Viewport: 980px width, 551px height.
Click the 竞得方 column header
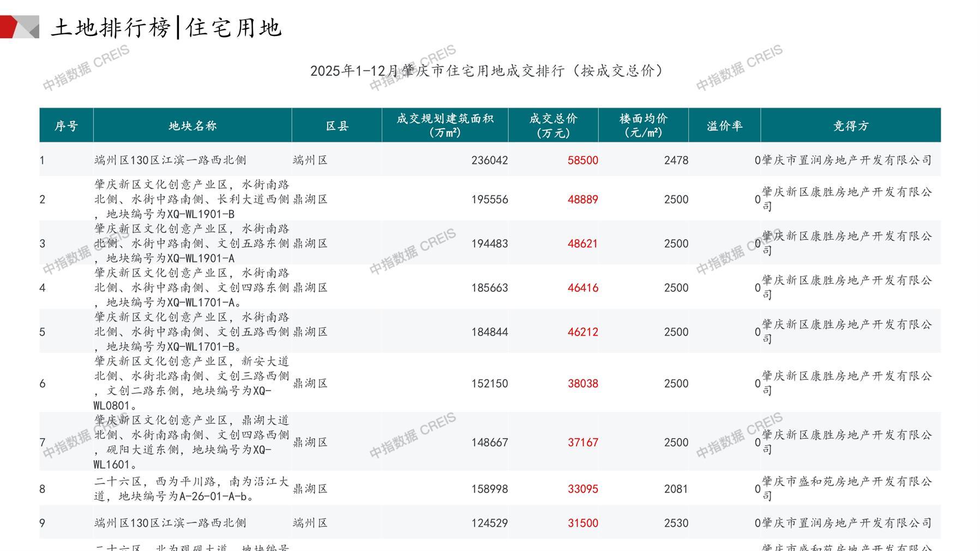pyautogui.click(x=850, y=126)
